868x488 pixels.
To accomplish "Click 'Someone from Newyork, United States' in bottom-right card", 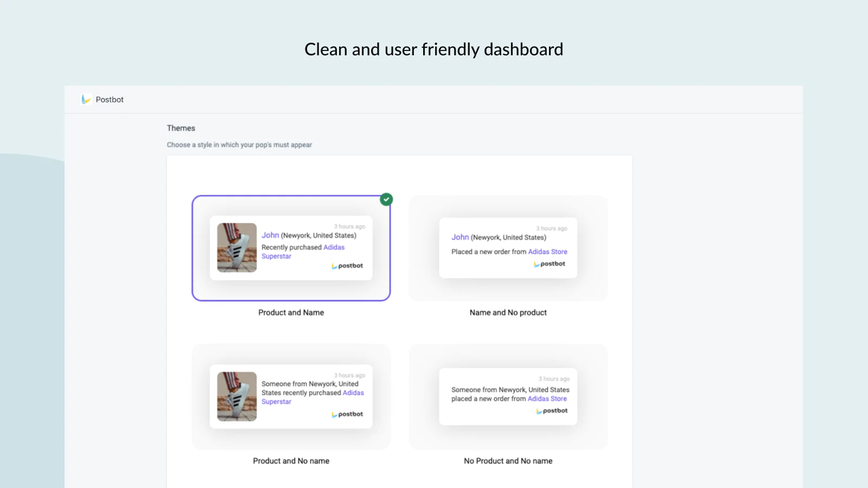I will (x=510, y=390).
